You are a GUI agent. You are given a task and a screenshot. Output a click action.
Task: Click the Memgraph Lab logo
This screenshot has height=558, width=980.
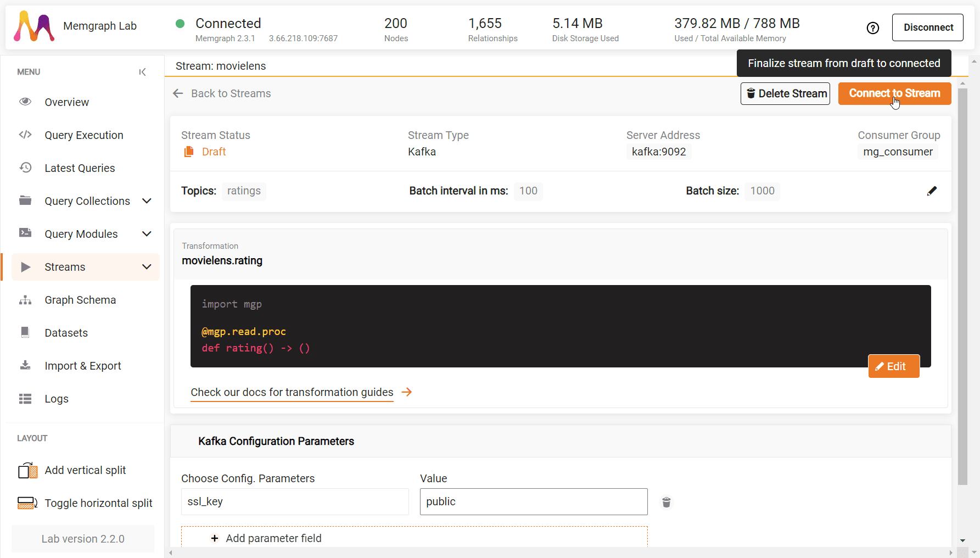click(x=34, y=26)
